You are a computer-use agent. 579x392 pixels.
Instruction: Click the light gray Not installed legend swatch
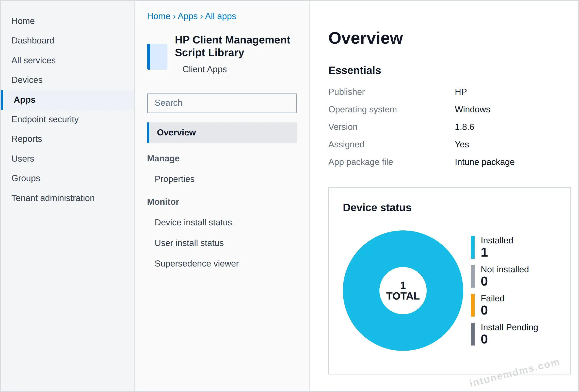[x=473, y=276]
